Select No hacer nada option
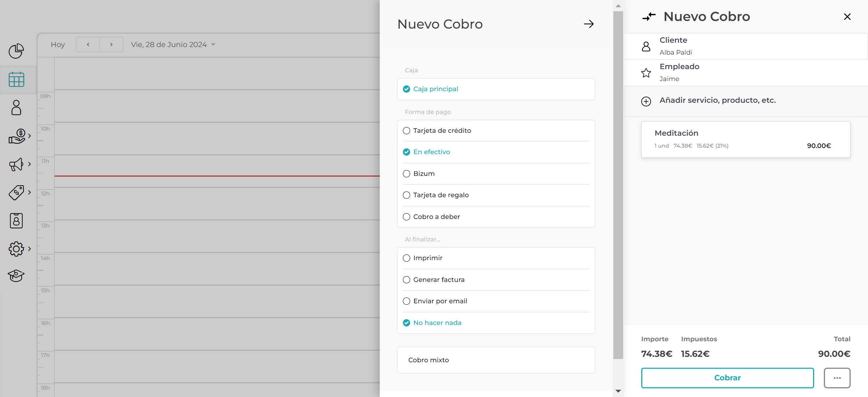The image size is (868, 397). (x=496, y=323)
